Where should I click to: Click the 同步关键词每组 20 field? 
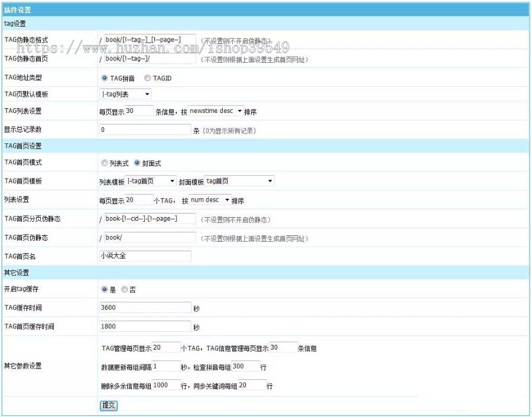[252, 385]
